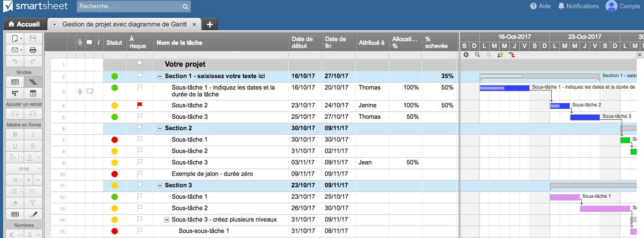The width and height of the screenshot is (644, 238).
Task: Open the Accueil tab
Action: click(x=24, y=24)
